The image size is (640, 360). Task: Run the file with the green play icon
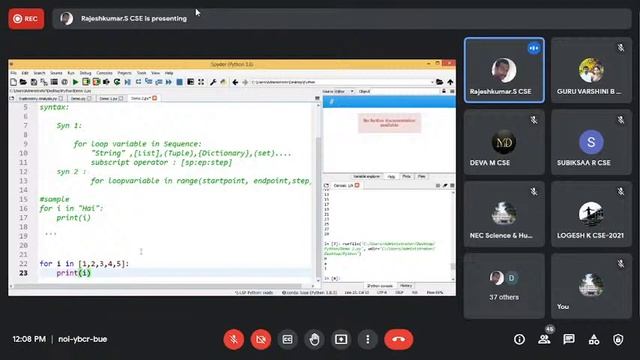(76, 82)
